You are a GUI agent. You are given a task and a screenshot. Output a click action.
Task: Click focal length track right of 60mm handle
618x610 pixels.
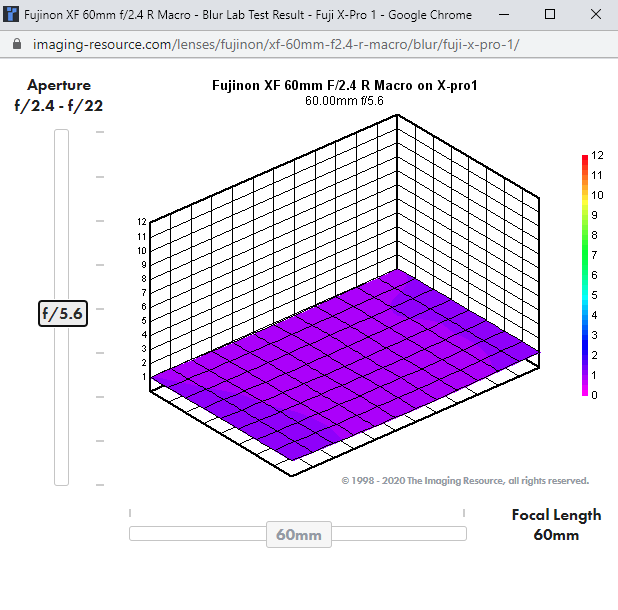coord(399,534)
